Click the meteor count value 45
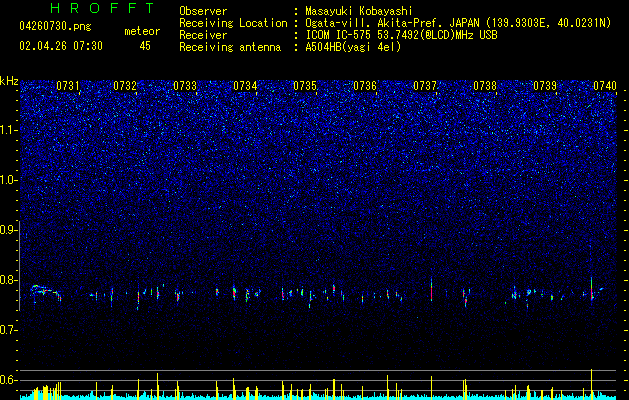The image size is (629, 400). (145, 46)
